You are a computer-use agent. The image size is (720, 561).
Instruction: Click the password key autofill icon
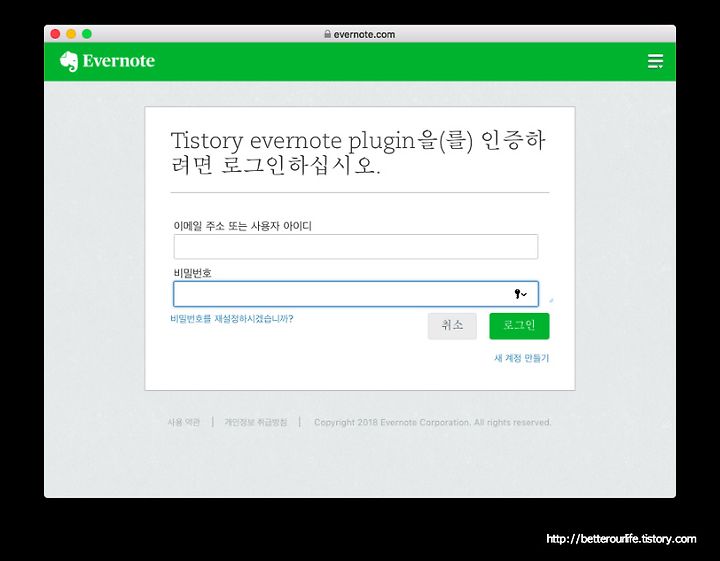[x=520, y=294]
